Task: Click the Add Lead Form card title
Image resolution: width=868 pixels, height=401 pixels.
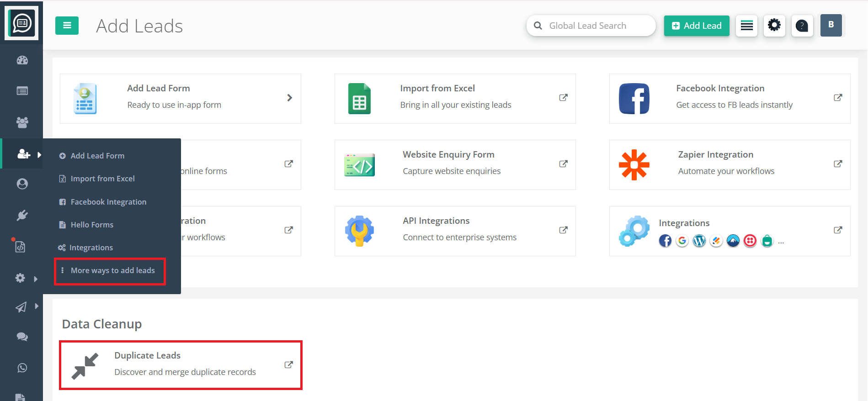Action: (x=159, y=88)
